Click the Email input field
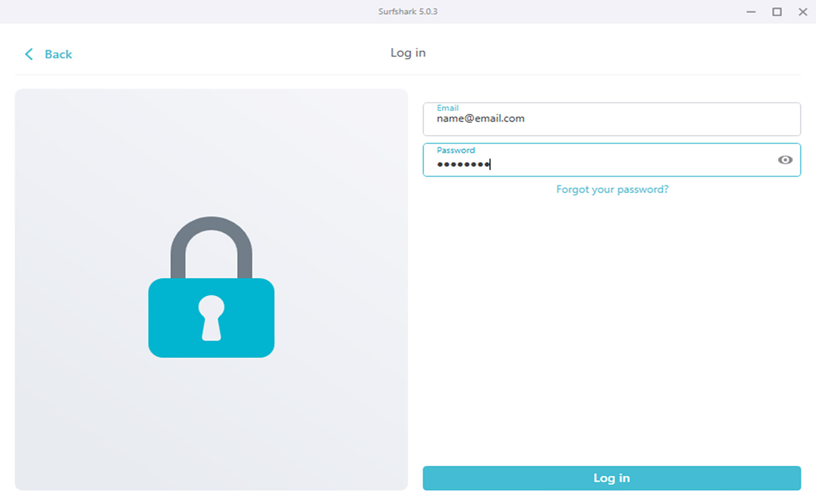 click(612, 118)
